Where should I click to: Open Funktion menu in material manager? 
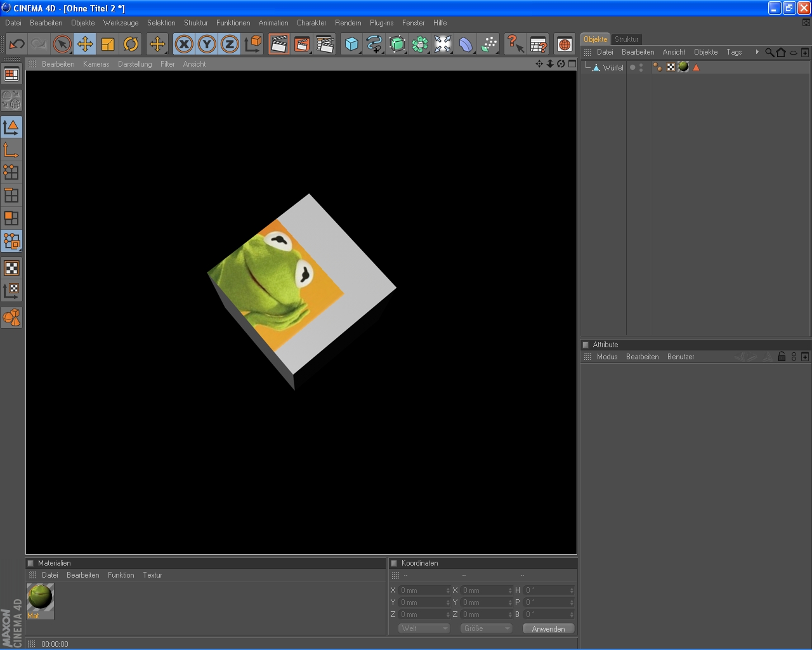[x=121, y=575]
